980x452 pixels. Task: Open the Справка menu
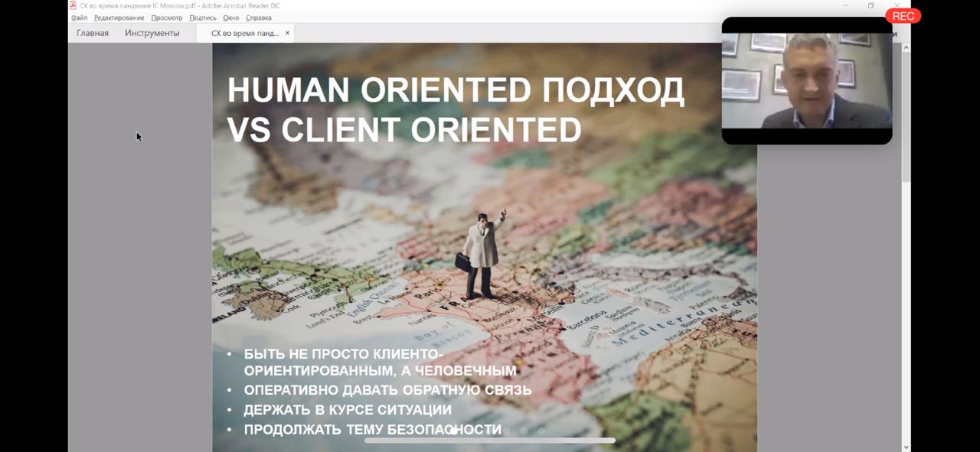pos(259,18)
